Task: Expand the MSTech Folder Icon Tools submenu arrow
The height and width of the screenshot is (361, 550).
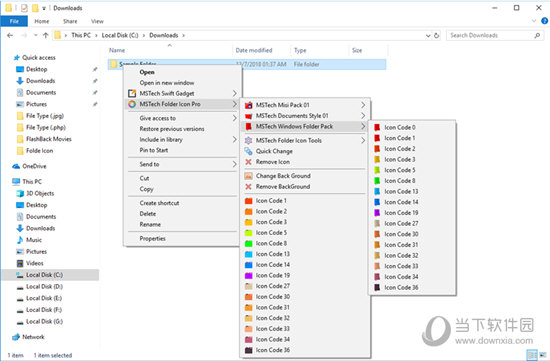Action: (x=363, y=140)
